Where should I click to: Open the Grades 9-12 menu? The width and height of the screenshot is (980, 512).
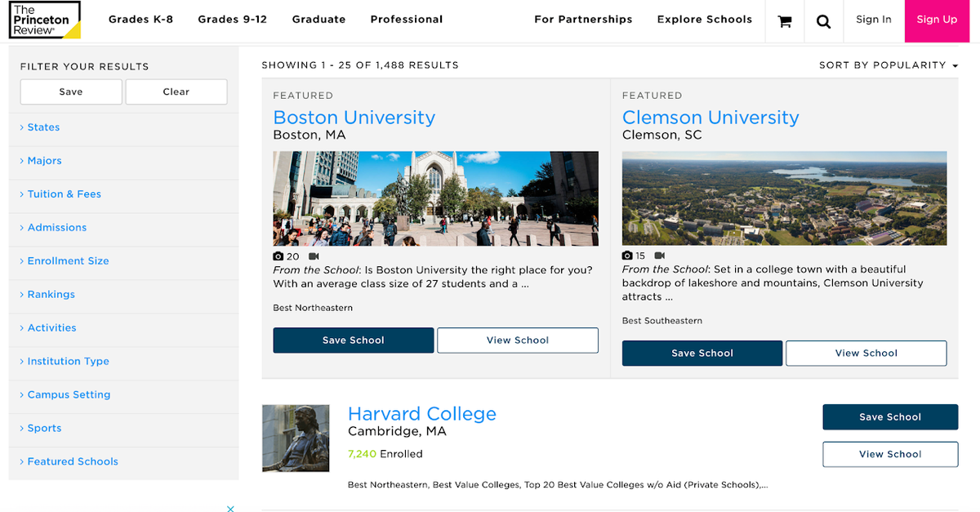232,19
